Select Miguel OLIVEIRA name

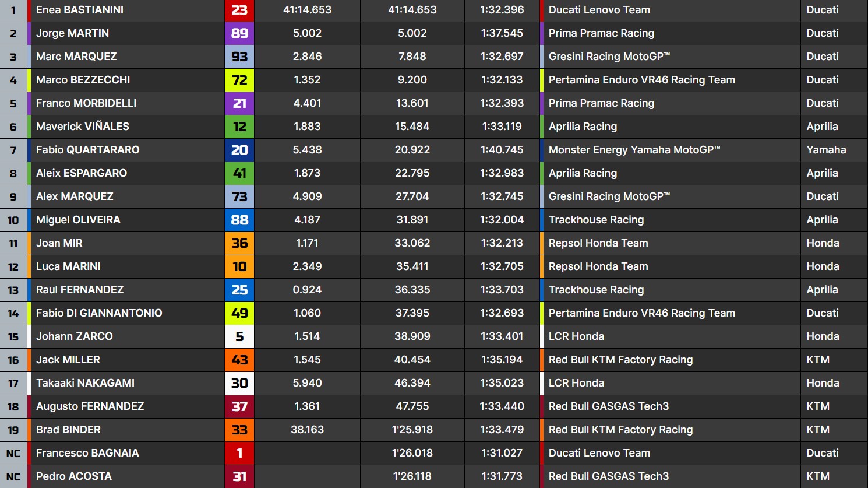(x=78, y=220)
